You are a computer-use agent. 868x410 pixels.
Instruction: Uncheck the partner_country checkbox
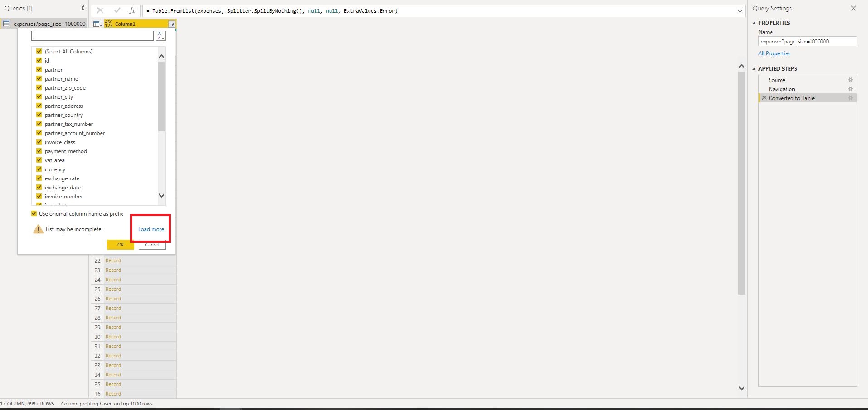pos(39,115)
